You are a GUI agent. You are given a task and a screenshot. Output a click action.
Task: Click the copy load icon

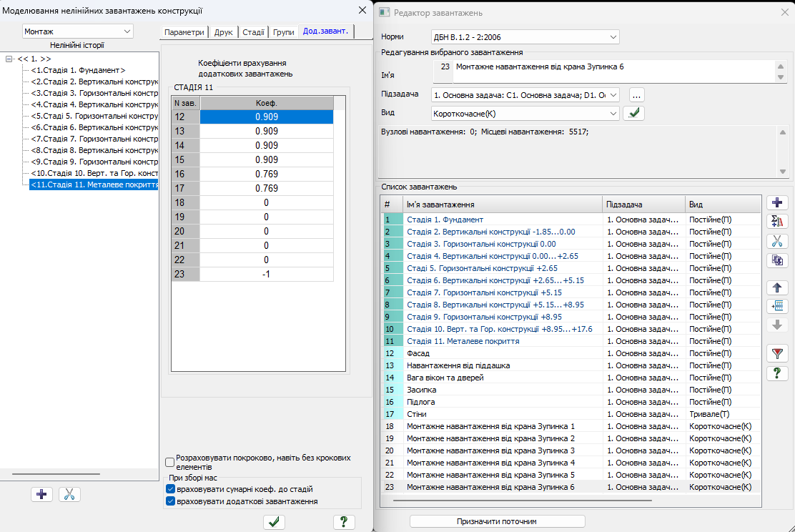click(x=776, y=260)
